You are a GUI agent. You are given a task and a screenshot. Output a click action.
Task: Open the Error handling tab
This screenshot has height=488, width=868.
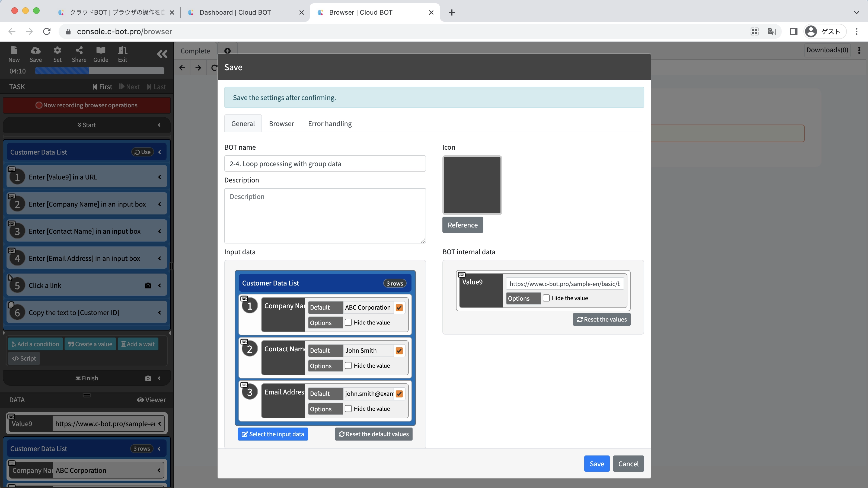[x=330, y=124]
